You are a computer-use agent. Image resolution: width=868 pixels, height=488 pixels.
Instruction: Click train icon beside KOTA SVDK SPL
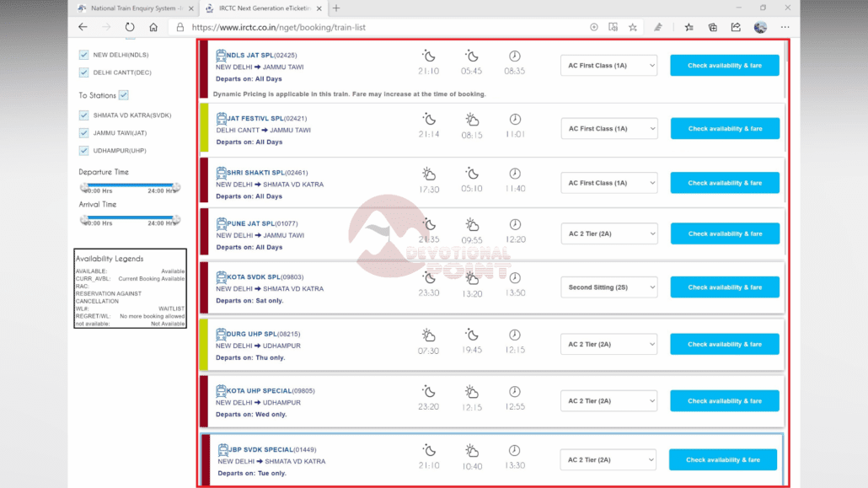click(x=222, y=277)
